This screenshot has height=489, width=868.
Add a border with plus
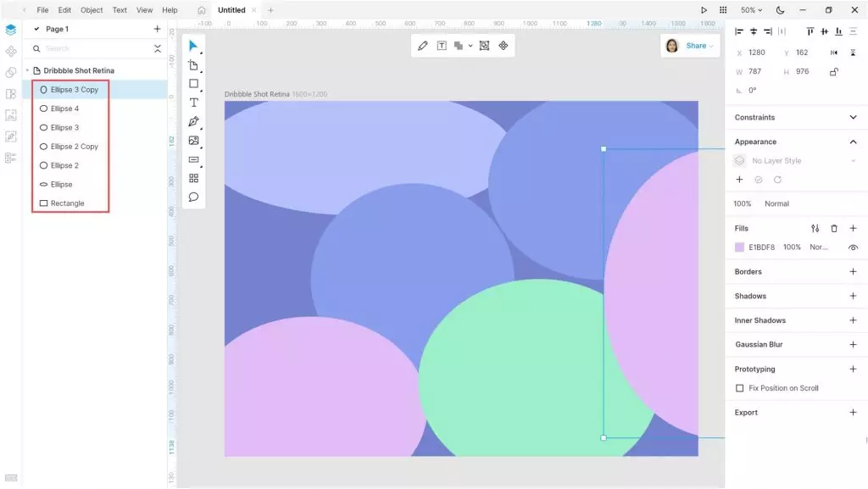853,271
